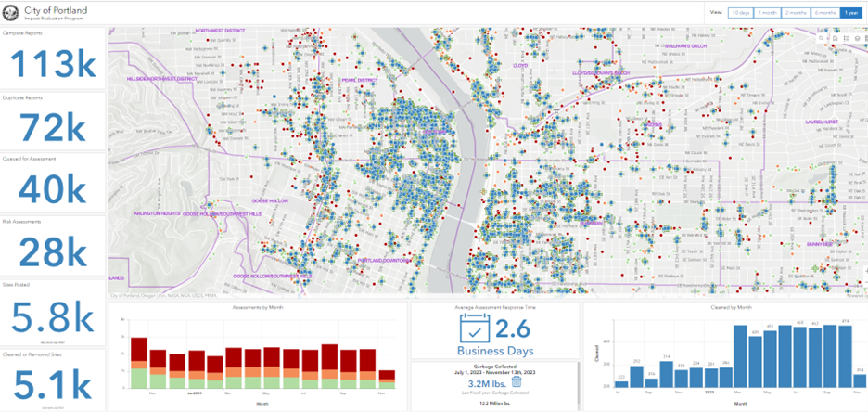Click the cleaned bar labeled 292

636,377
